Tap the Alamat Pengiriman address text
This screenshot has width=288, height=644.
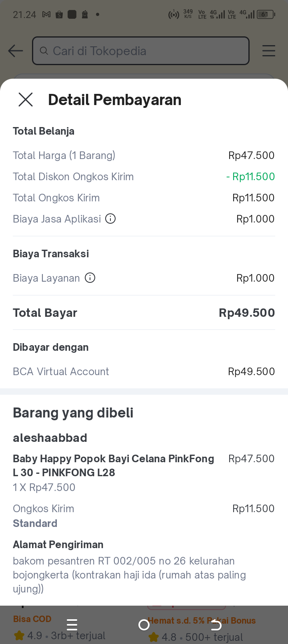pyautogui.click(x=129, y=575)
